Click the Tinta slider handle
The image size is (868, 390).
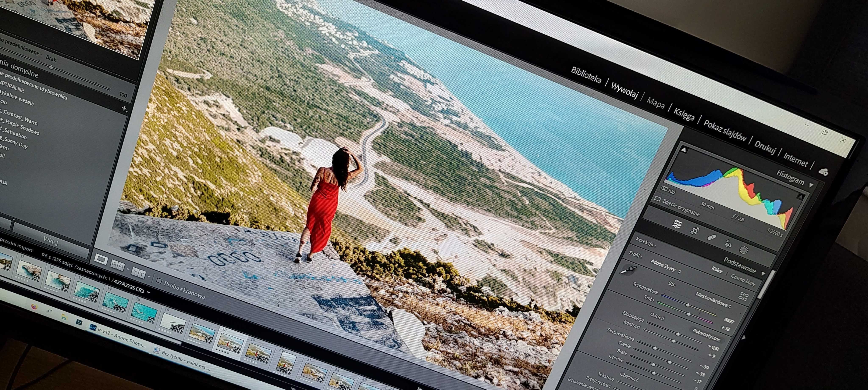tap(688, 314)
